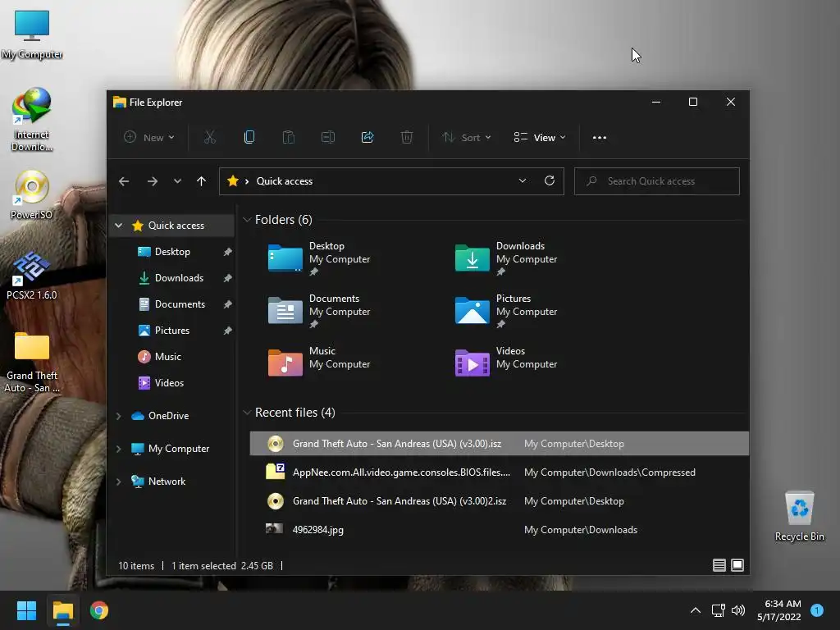This screenshot has width=840, height=630.
Task: Open the Sort dropdown menu
Action: coord(466,138)
